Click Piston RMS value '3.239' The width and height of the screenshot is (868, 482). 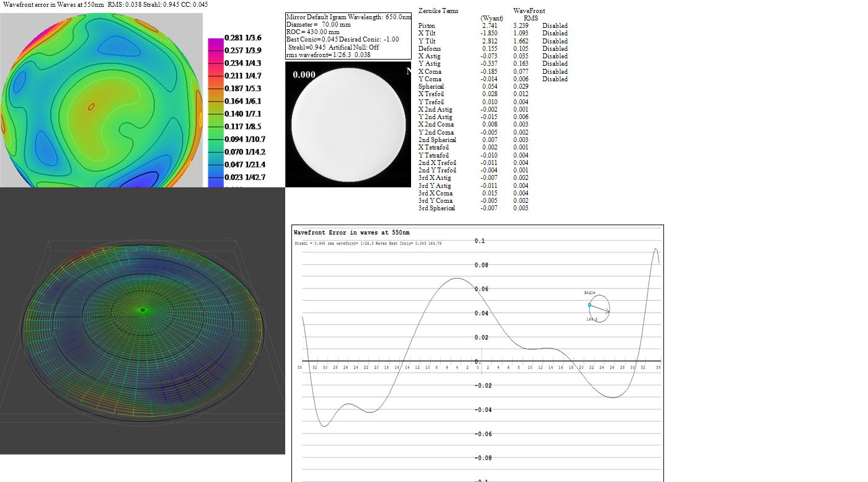pos(521,26)
